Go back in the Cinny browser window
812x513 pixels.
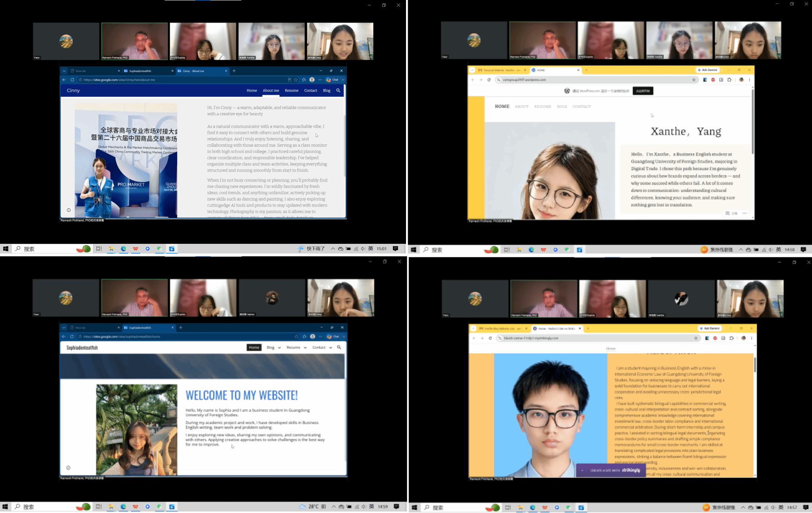click(x=64, y=80)
